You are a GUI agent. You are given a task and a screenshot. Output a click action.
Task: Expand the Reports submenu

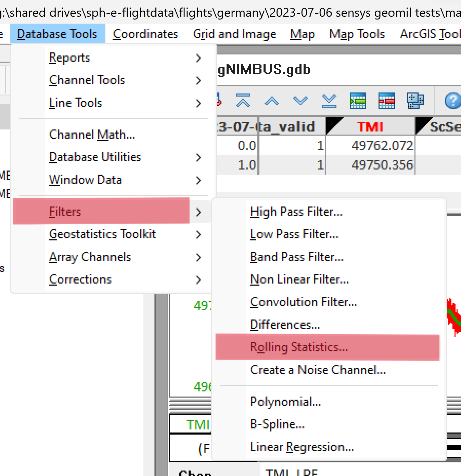(69, 58)
